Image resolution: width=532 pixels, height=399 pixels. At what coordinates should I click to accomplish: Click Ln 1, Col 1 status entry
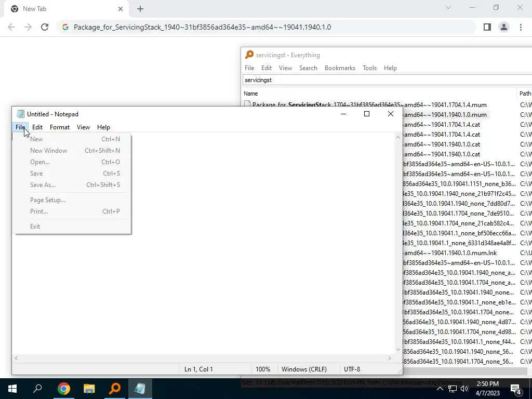tap(198, 369)
